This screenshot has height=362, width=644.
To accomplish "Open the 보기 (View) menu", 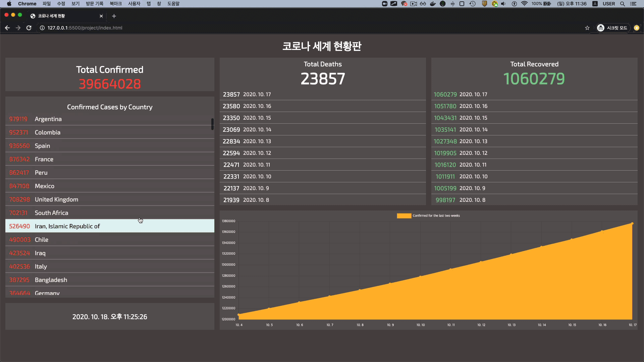I will coord(75,4).
